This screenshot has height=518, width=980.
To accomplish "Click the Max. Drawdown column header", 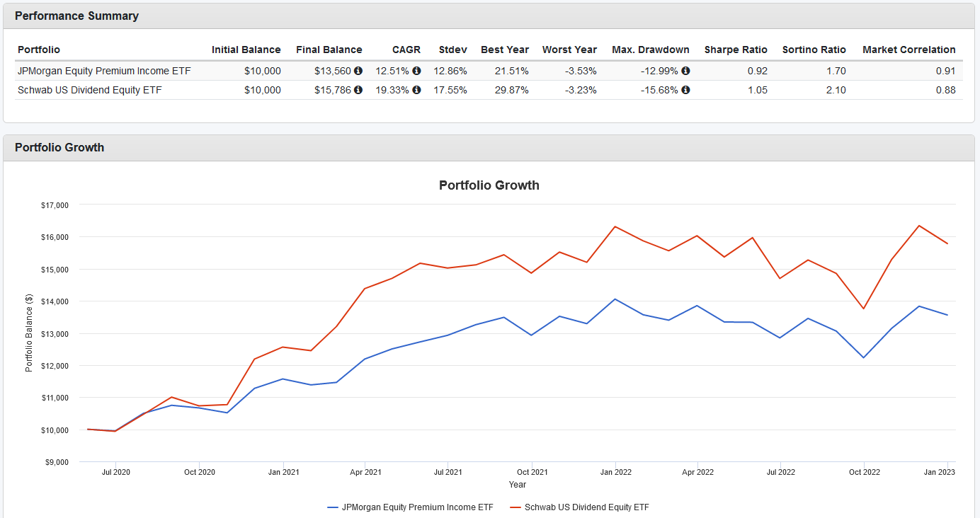I will 650,50.
